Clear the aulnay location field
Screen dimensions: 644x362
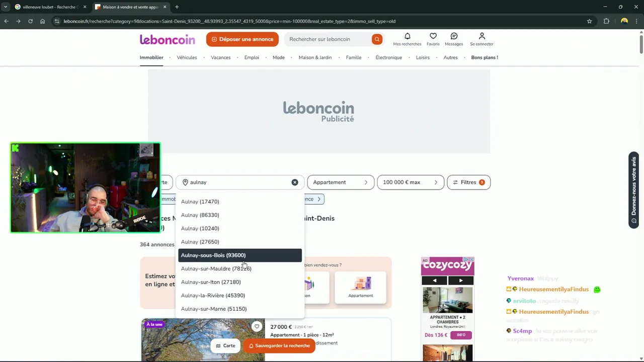pos(295,182)
